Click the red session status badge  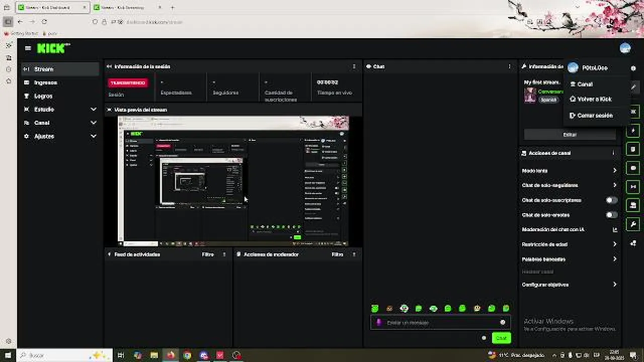tap(128, 83)
